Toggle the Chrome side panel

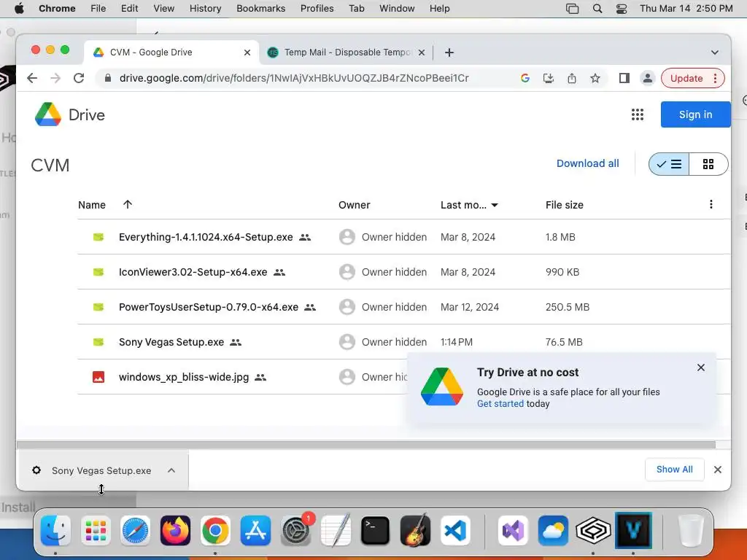[x=624, y=78]
